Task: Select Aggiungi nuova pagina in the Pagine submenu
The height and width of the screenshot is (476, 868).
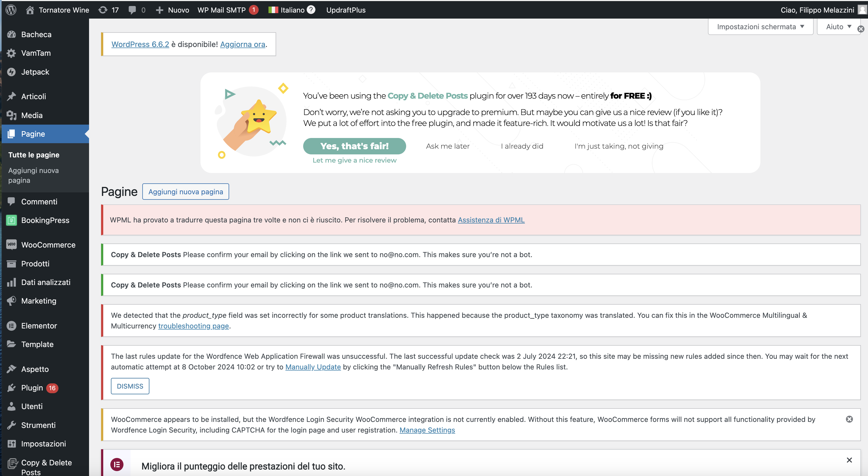Action: click(x=33, y=175)
